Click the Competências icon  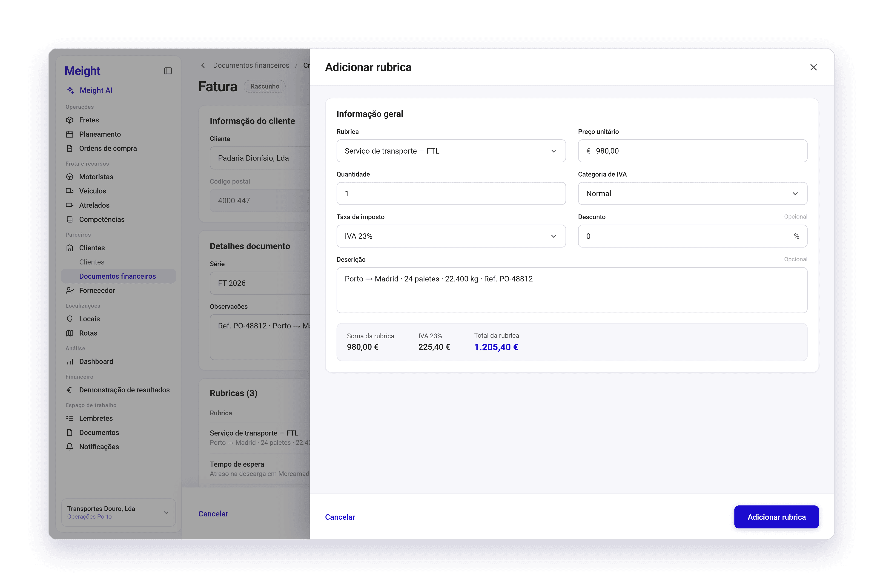point(70,219)
